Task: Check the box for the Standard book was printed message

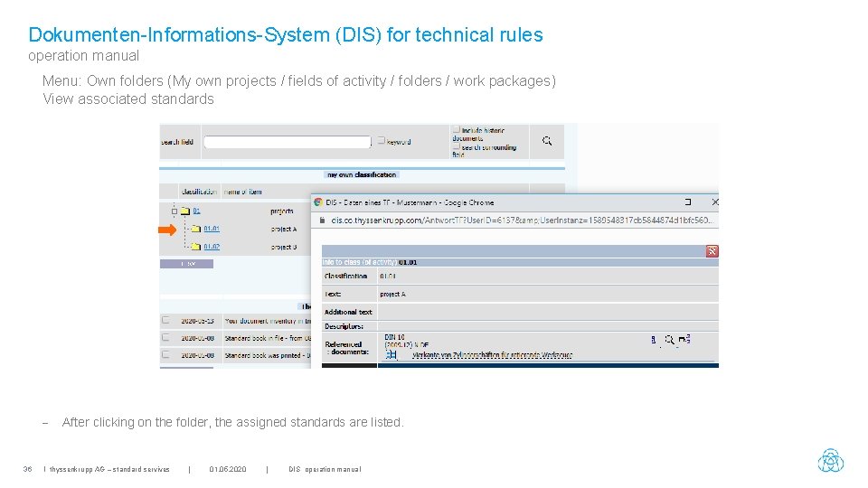Action: [x=165, y=354]
